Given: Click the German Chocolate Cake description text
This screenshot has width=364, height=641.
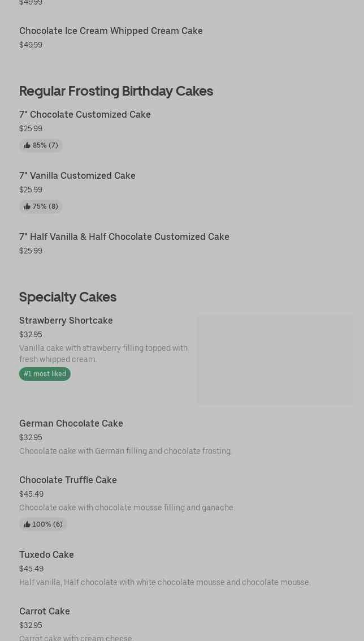Looking at the screenshot, I should [125, 451].
